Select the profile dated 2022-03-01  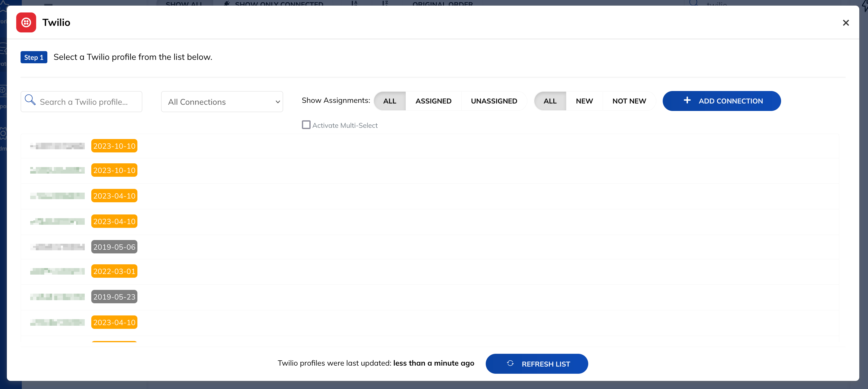(430, 271)
